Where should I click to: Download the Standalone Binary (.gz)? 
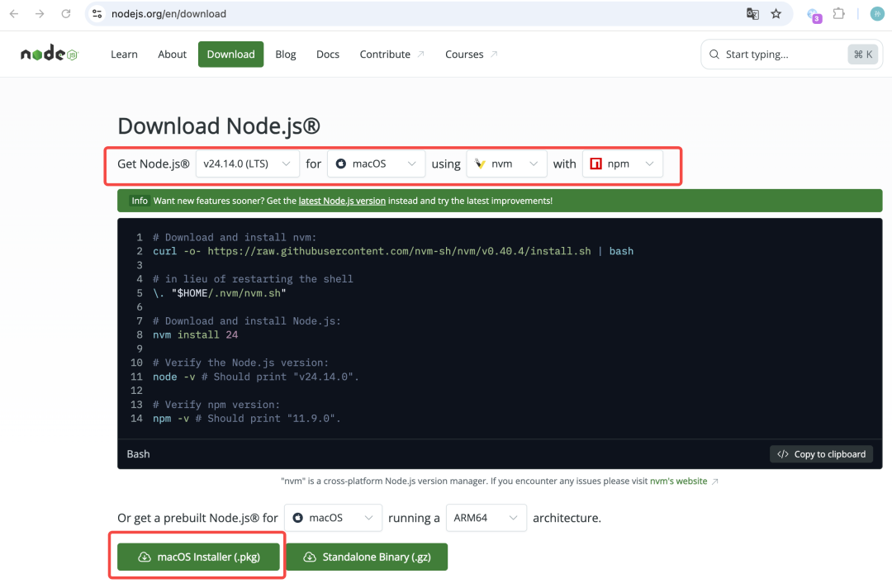366,557
